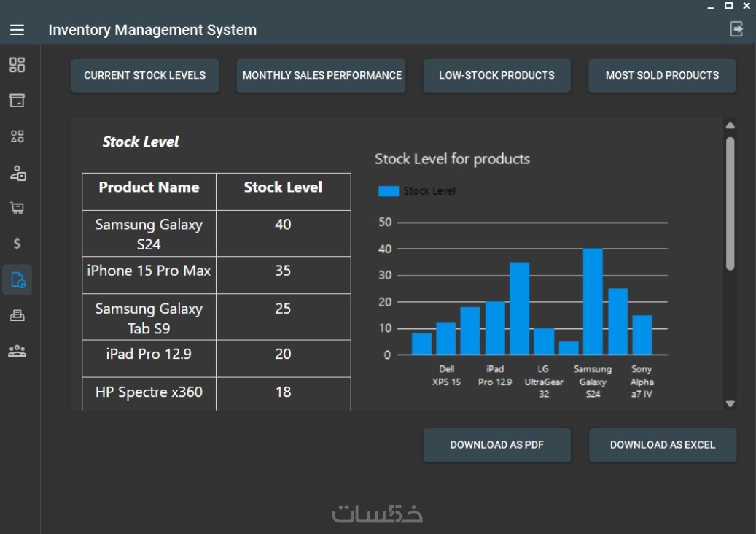Open the shopping cart icon in sidebar
Viewport: 756px width, 534px height.
coord(17,208)
